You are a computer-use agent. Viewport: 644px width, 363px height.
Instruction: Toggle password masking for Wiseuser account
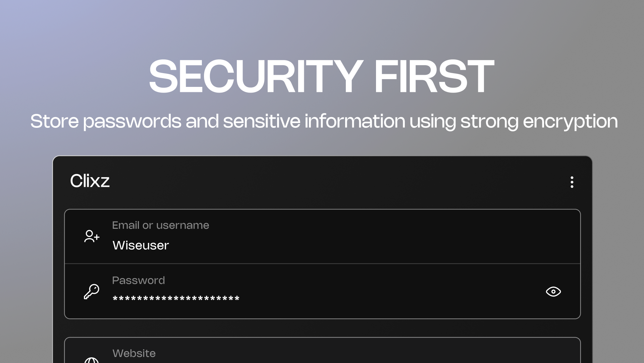click(x=553, y=292)
